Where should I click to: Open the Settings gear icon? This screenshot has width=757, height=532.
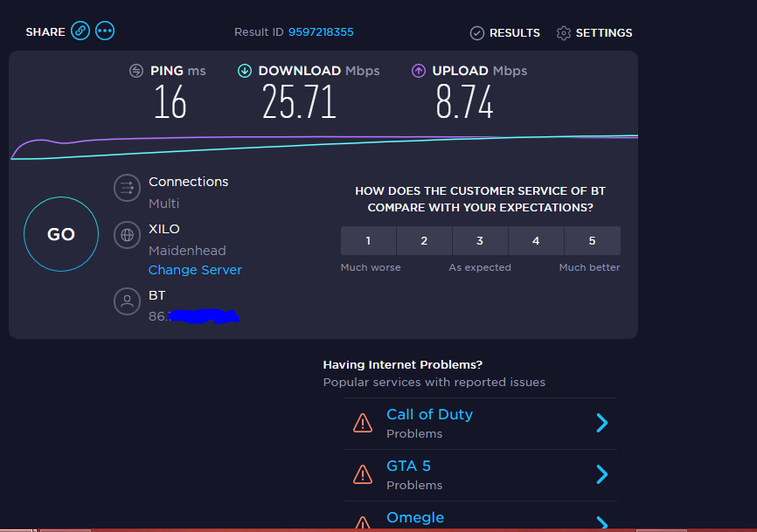[x=564, y=33]
